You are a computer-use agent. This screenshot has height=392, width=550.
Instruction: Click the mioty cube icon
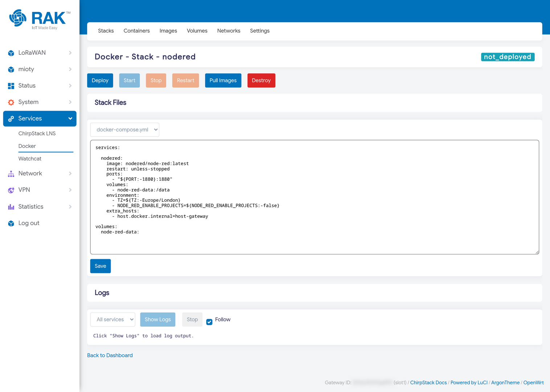coord(11,69)
